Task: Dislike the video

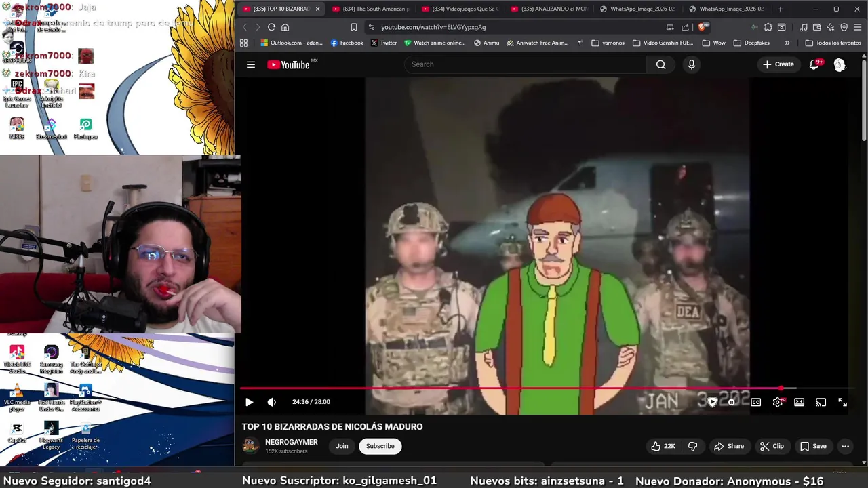Action: point(692,446)
